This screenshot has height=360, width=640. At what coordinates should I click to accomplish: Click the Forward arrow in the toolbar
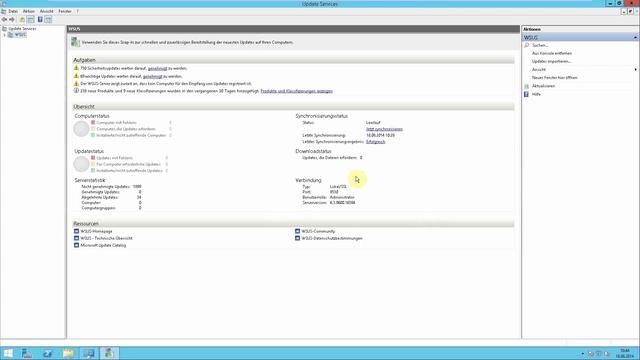tap(12, 20)
